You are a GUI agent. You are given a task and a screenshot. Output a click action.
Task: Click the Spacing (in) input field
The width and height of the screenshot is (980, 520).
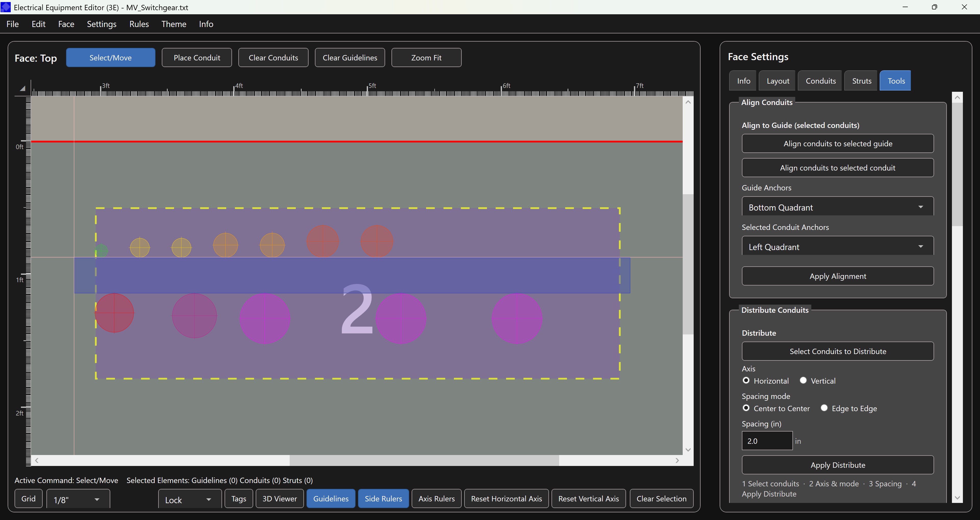[767, 441]
